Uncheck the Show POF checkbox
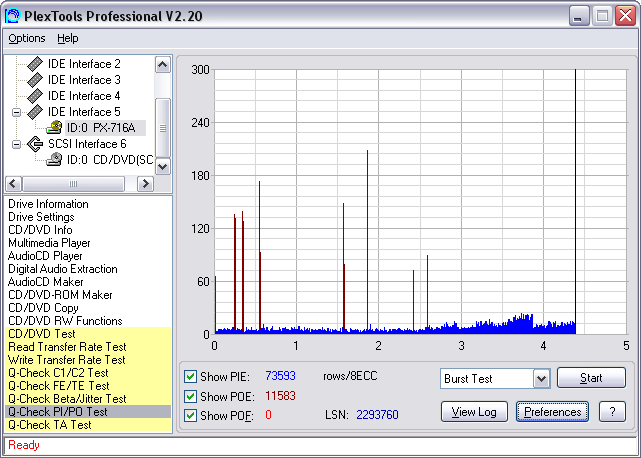This screenshot has width=641, height=458. click(190, 415)
